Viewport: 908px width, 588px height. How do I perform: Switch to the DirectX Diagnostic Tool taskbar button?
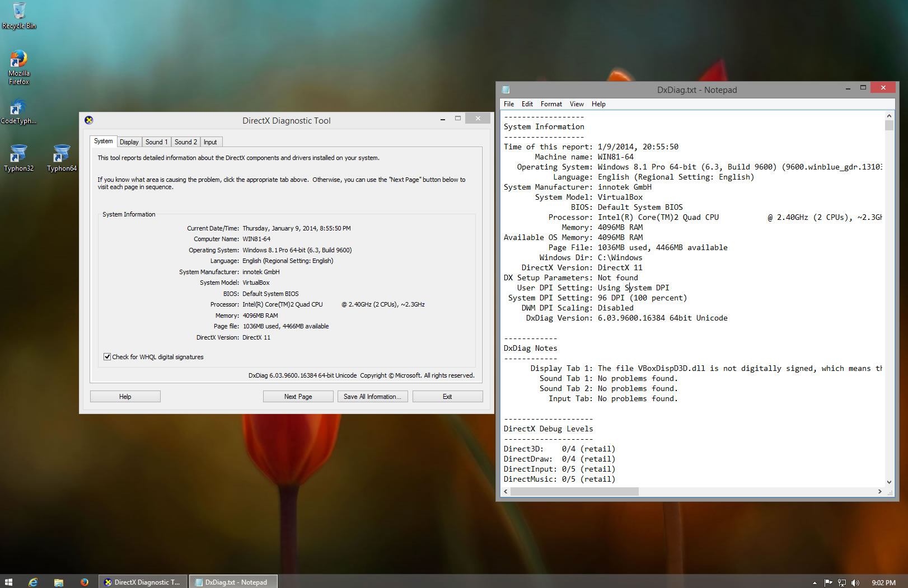point(143,582)
